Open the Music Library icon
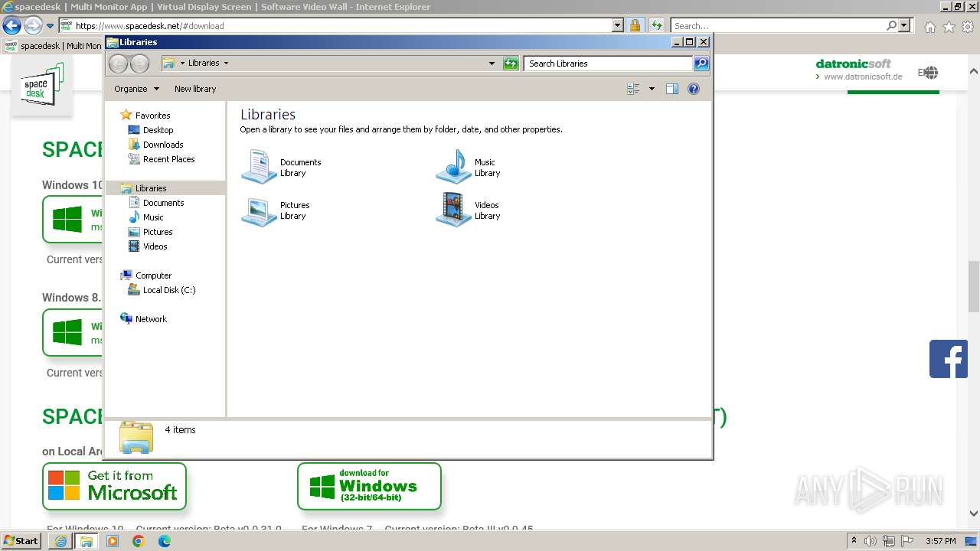Viewport: 980px width, 551px height. click(469, 167)
